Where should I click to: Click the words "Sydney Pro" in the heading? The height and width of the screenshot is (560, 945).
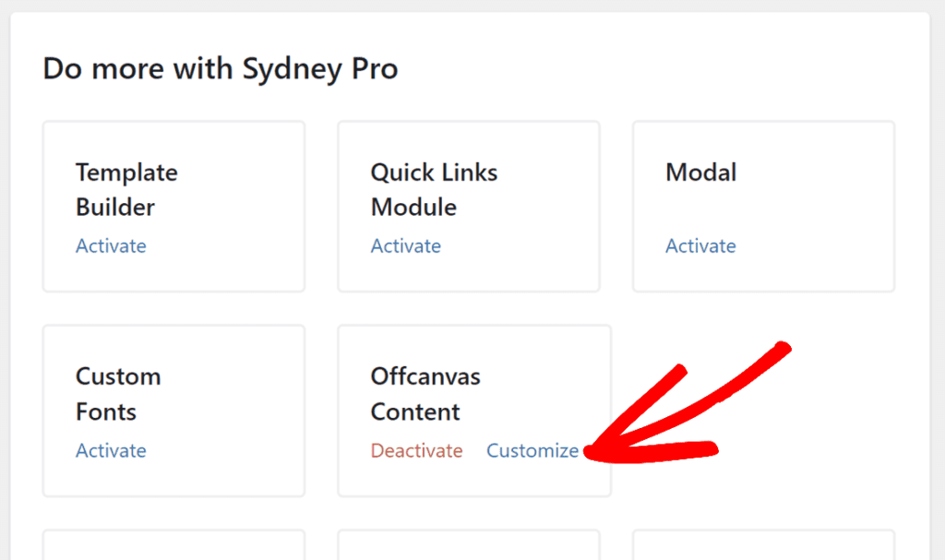(320, 69)
